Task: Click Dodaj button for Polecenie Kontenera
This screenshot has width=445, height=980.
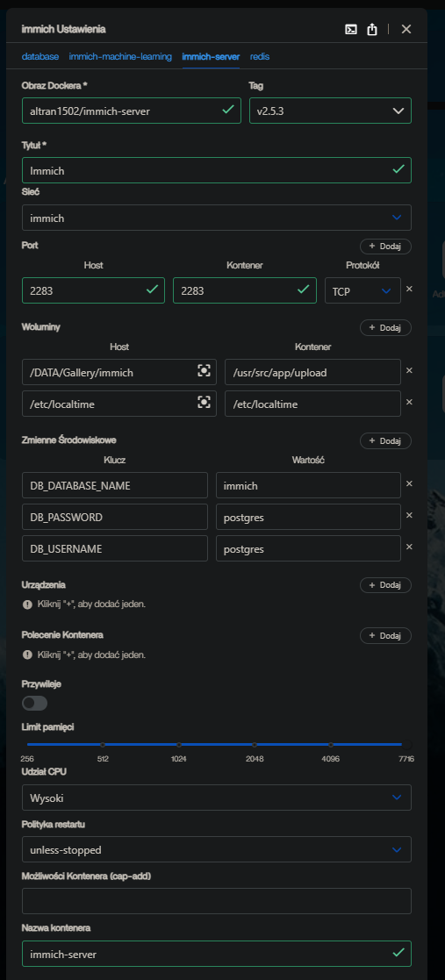Action: click(x=385, y=635)
